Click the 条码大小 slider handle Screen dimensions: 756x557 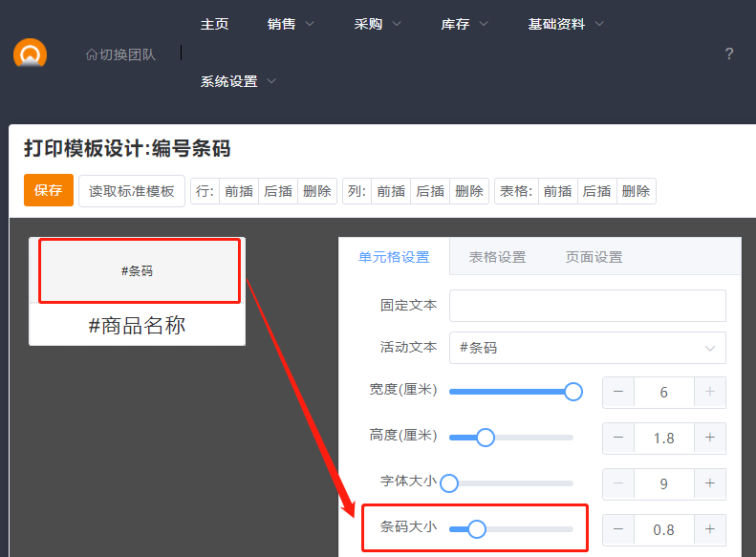tap(476, 528)
